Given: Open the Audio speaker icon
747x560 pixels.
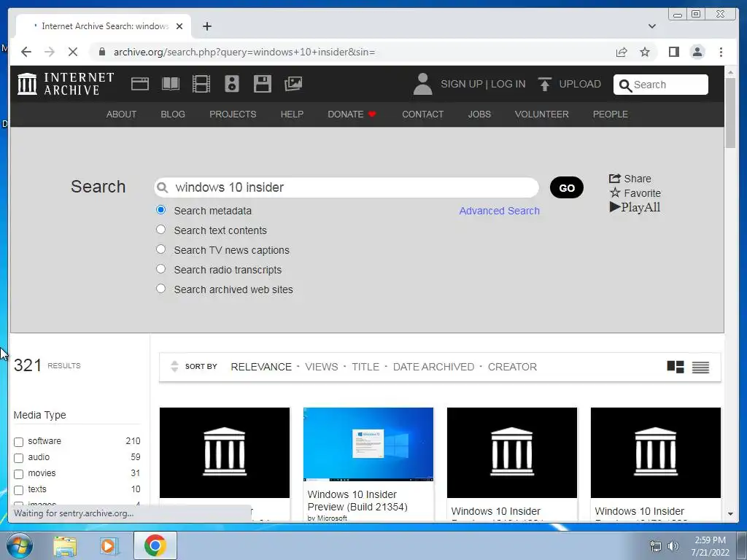Looking at the screenshot, I should tap(231, 84).
